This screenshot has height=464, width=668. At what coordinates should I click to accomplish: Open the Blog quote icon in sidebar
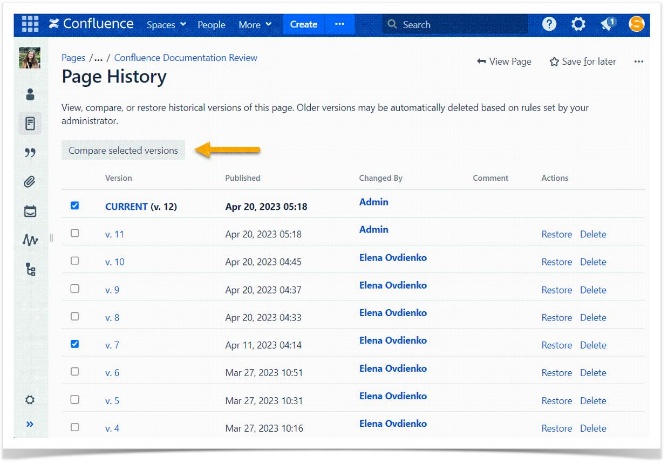pos(30,153)
